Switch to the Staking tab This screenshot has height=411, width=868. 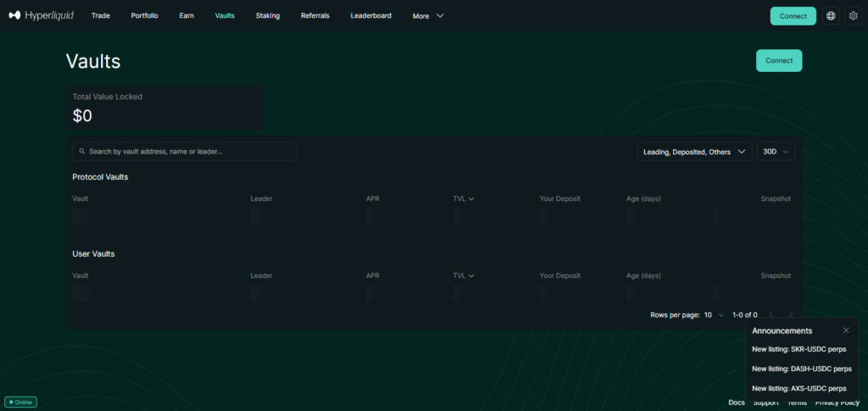(x=267, y=15)
